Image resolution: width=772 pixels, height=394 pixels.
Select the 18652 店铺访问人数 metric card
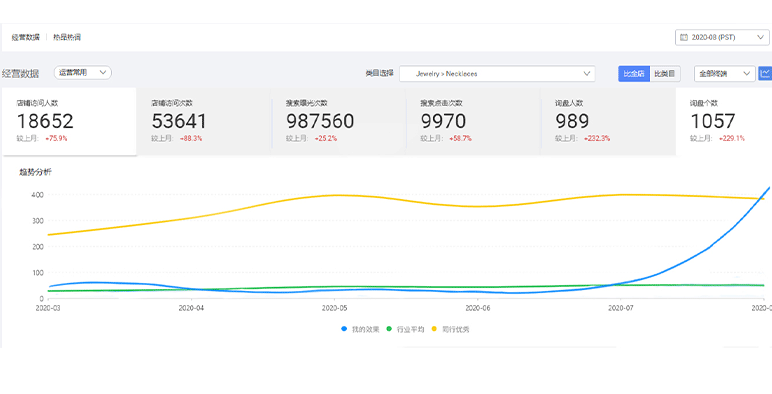click(x=69, y=122)
